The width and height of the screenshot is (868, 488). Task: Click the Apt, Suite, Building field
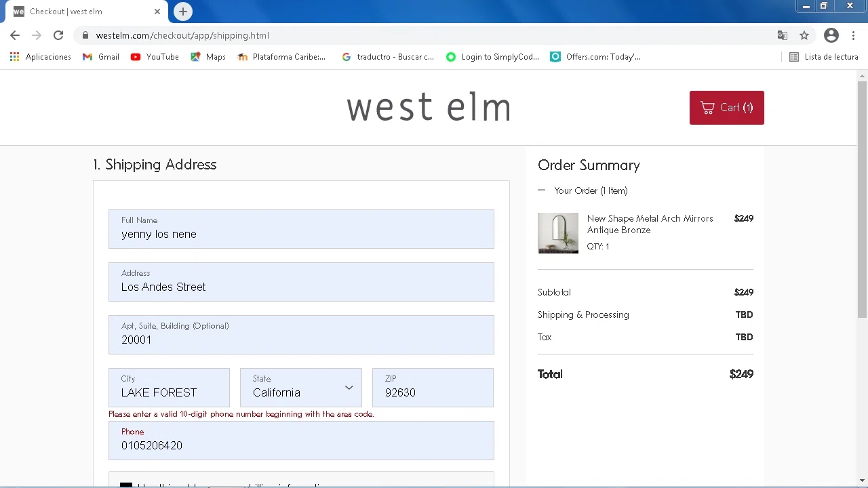click(301, 335)
